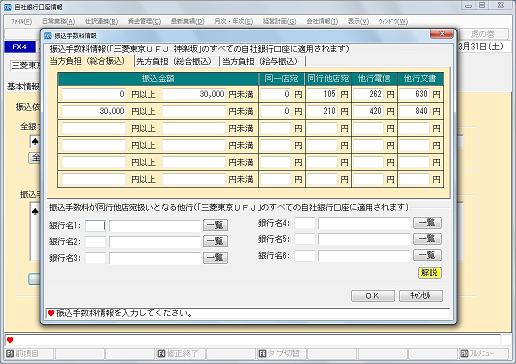Click the FX4 logo badge
Screen dimensions: 516x364
tap(19, 47)
